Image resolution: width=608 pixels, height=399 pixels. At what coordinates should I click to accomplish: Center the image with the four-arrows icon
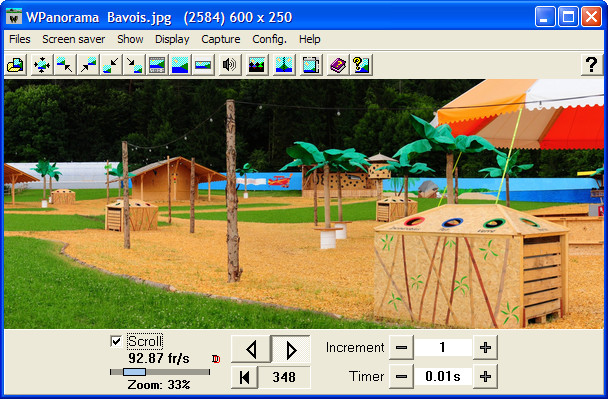pos(41,65)
